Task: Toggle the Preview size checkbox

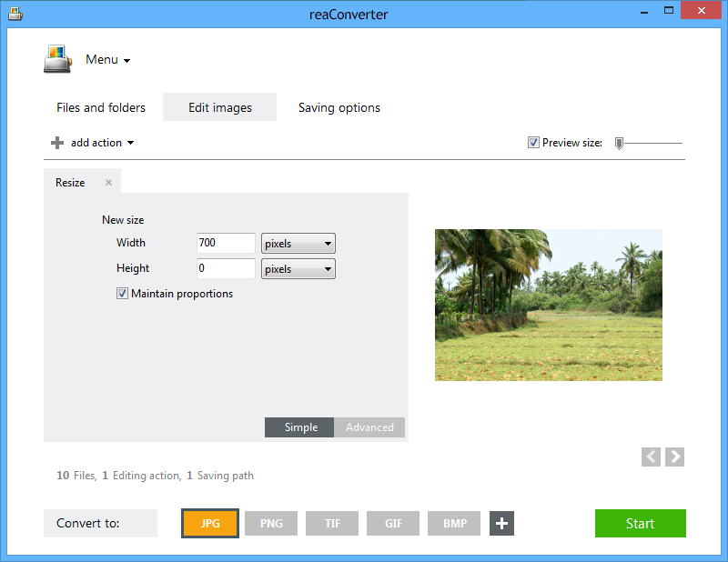Action: point(533,143)
